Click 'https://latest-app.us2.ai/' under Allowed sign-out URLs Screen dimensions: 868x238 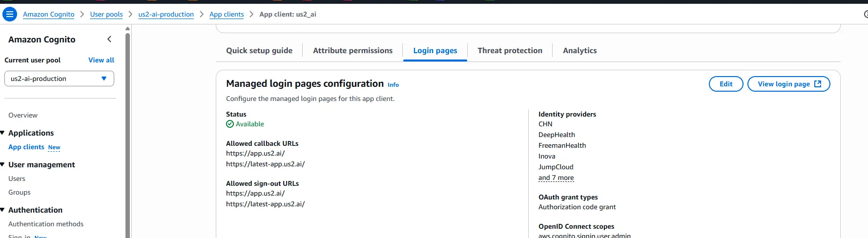pos(265,204)
